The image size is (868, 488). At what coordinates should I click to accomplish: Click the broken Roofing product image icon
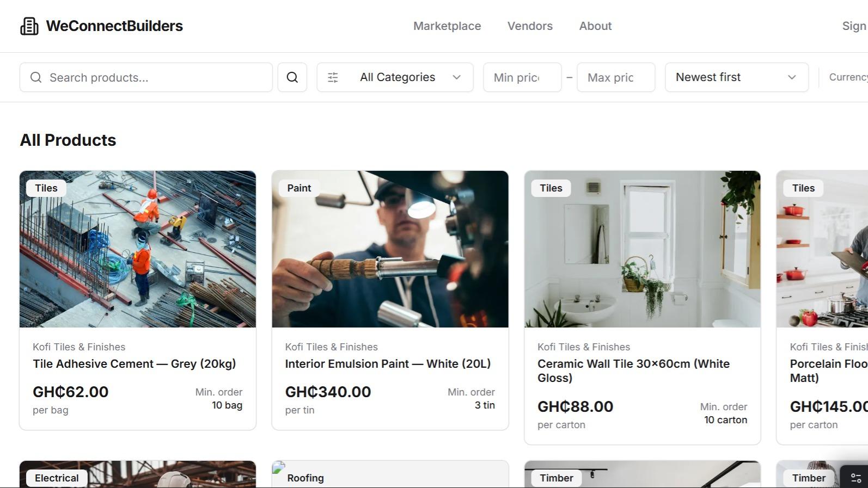click(279, 467)
